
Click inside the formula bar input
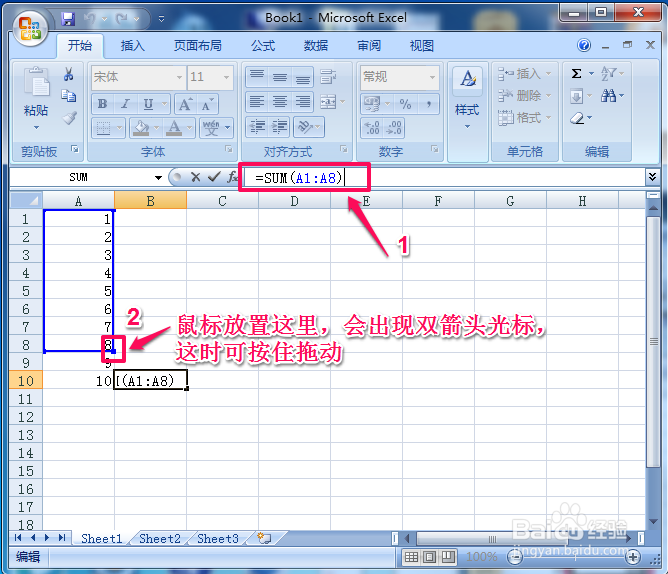[443, 177]
